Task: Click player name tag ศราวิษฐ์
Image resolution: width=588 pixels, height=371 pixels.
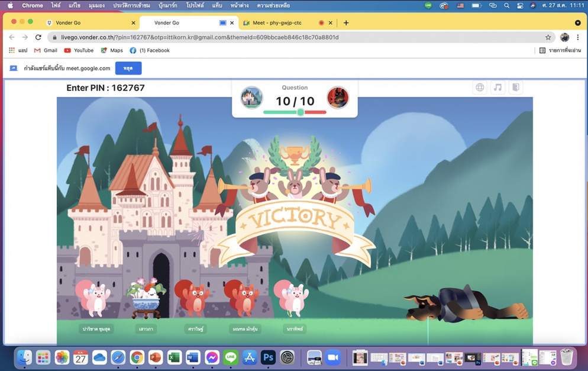Action: pyautogui.click(x=195, y=329)
